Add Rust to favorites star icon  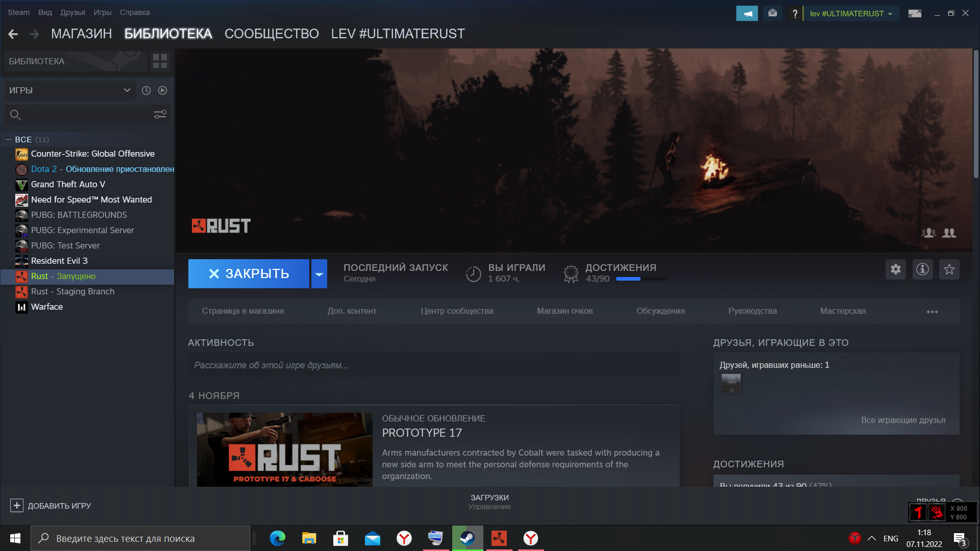pos(949,269)
